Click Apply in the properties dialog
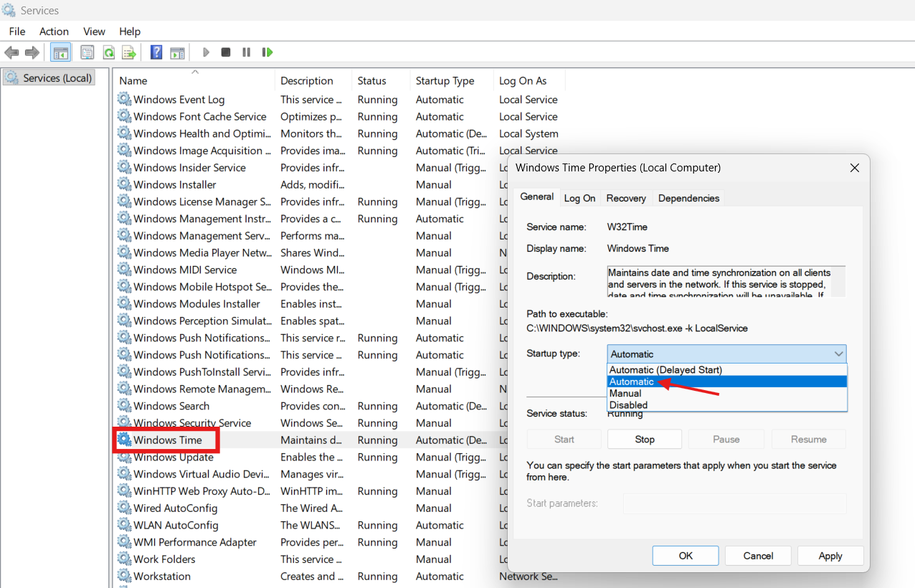This screenshot has height=588, width=915. (x=830, y=556)
